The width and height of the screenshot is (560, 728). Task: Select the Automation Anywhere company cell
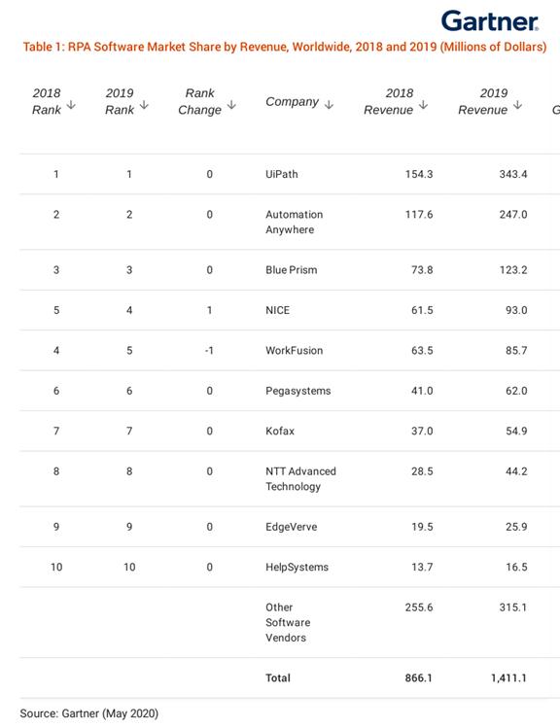[x=294, y=222]
